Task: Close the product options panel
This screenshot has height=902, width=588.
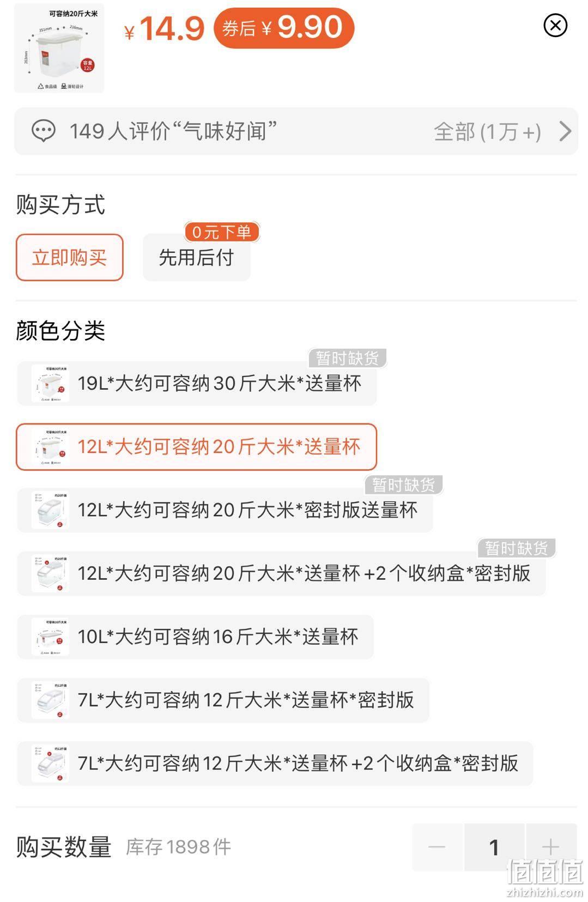Action: click(x=555, y=26)
